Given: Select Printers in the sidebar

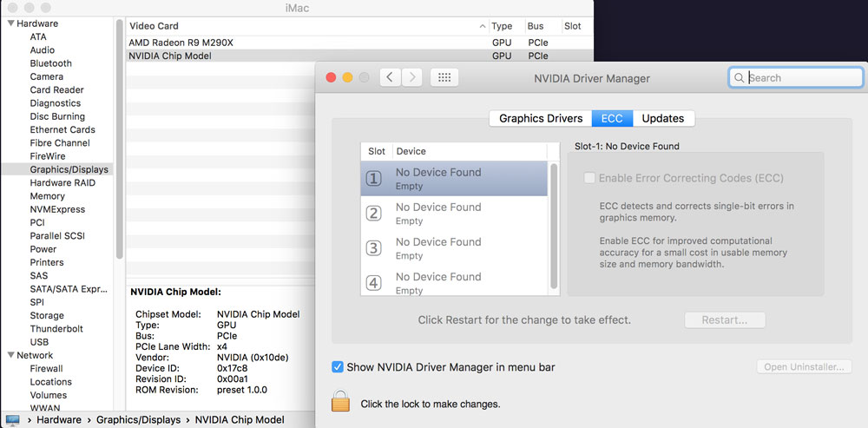Looking at the screenshot, I should [47, 262].
